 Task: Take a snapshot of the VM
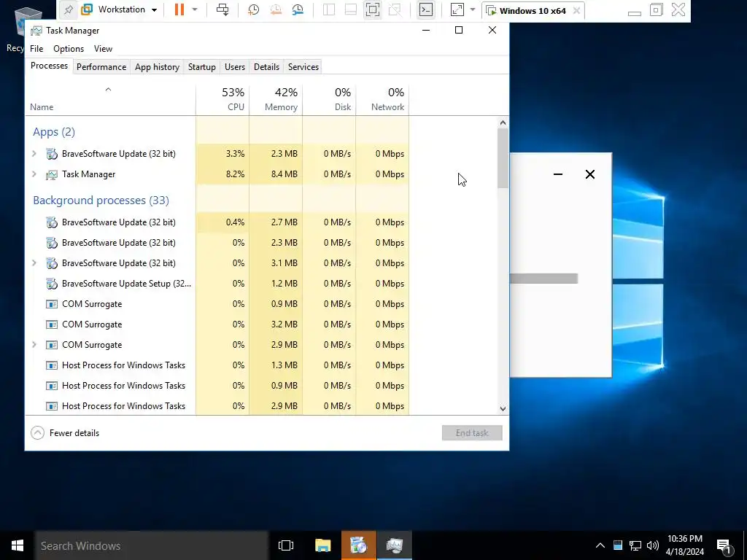[x=253, y=9]
